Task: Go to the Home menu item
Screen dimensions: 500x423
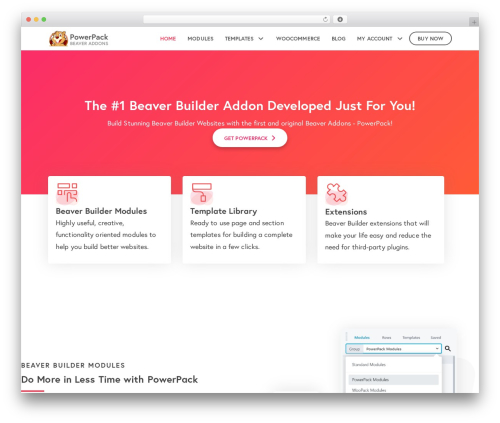Action: pos(168,39)
